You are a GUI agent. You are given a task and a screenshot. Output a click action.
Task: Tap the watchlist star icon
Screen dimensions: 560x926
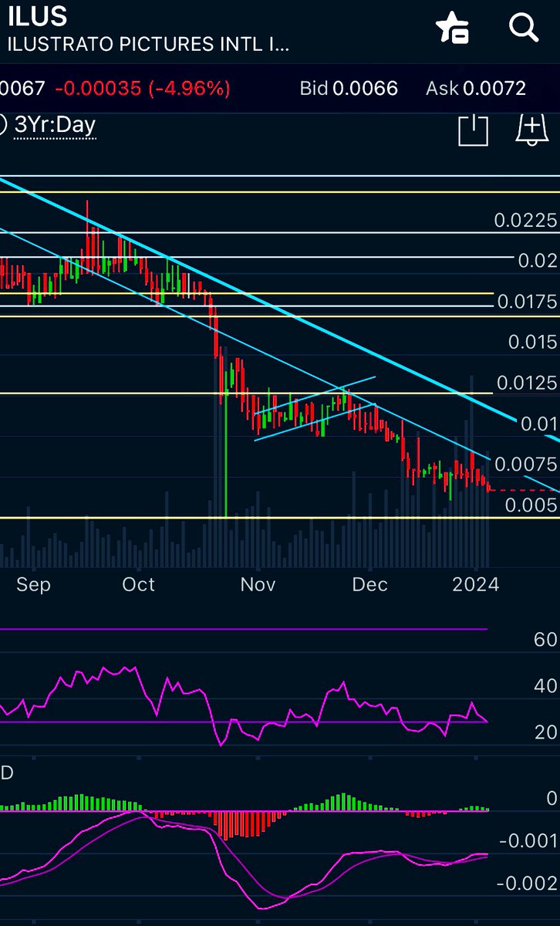coord(452,27)
